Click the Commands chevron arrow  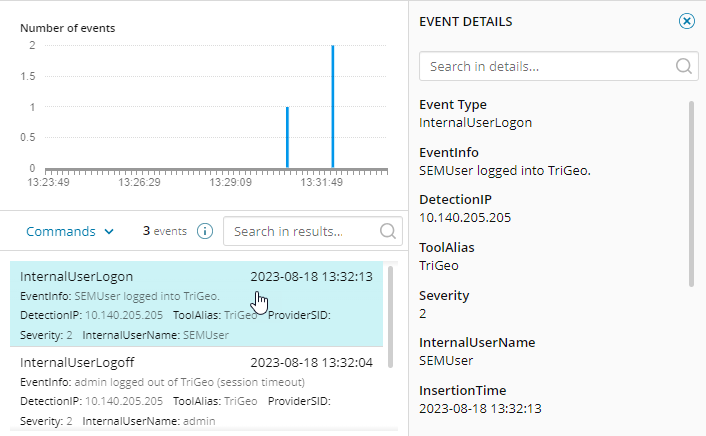click(x=108, y=232)
